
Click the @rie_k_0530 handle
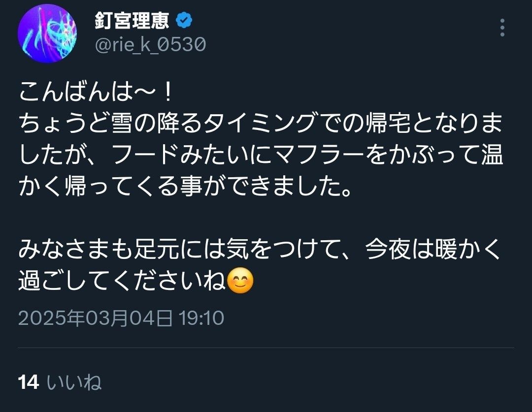pyautogui.click(x=150, y=45)
